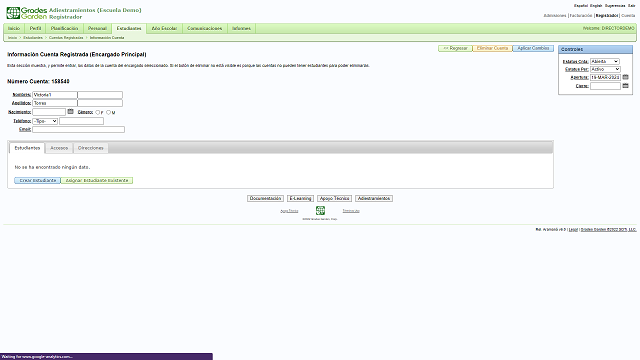
Task: Open the Facturación module link
Action: [580, 16]
